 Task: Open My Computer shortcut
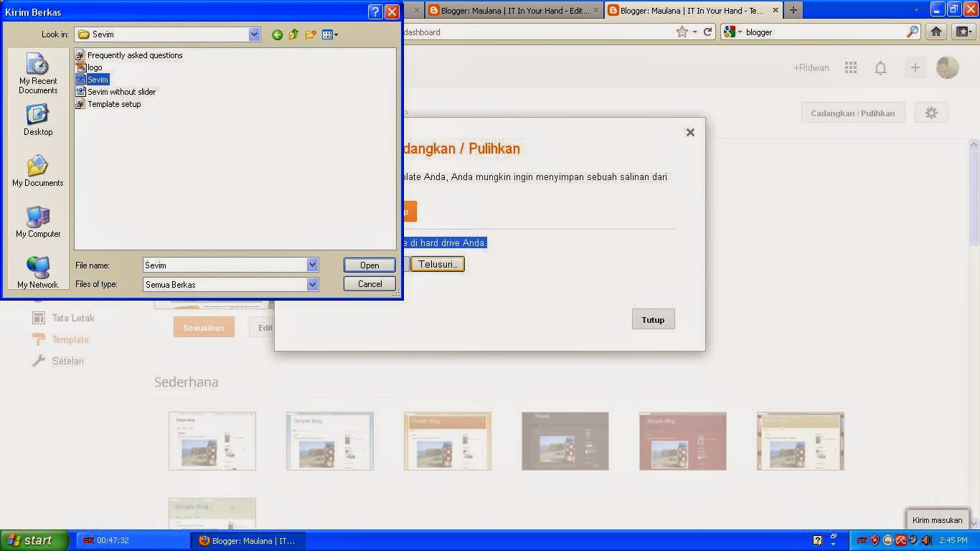tap(38, 222)
